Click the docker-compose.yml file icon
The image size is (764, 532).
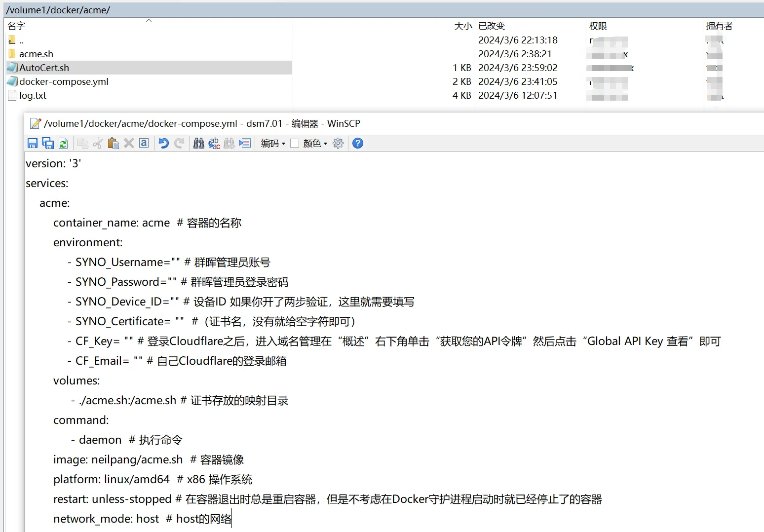click(12, 81)
